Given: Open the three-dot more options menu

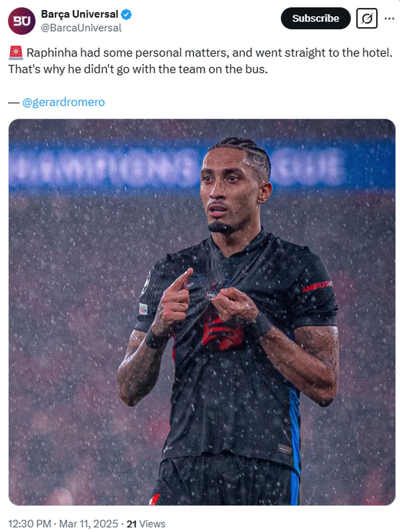Looking at the screenshot, I should click(x=389, y=18).
